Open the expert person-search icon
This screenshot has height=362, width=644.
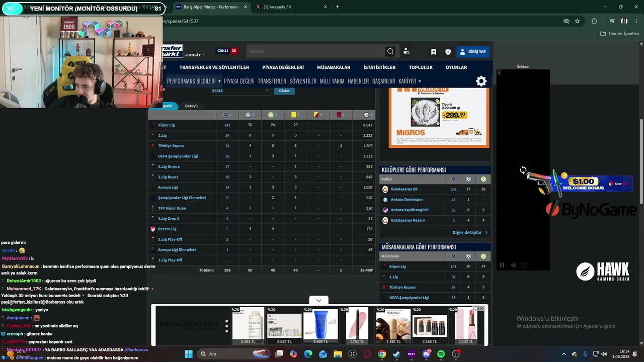407,51
